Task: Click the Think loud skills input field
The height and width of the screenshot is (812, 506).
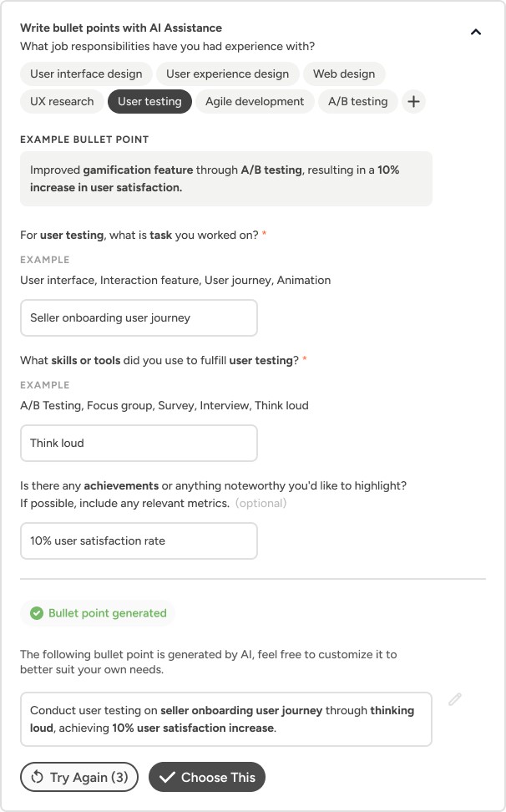Action: click(x=139, y=443)
